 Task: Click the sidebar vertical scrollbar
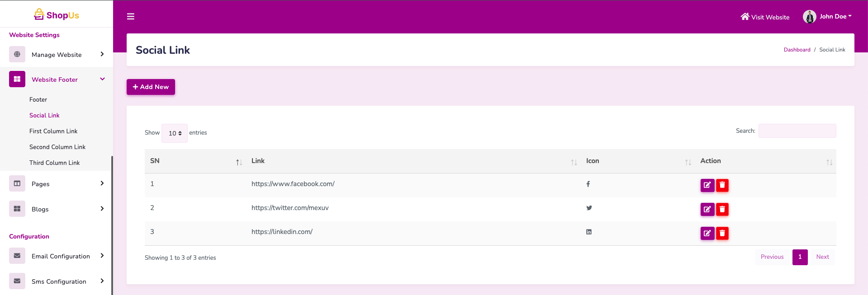pos(112,225)
